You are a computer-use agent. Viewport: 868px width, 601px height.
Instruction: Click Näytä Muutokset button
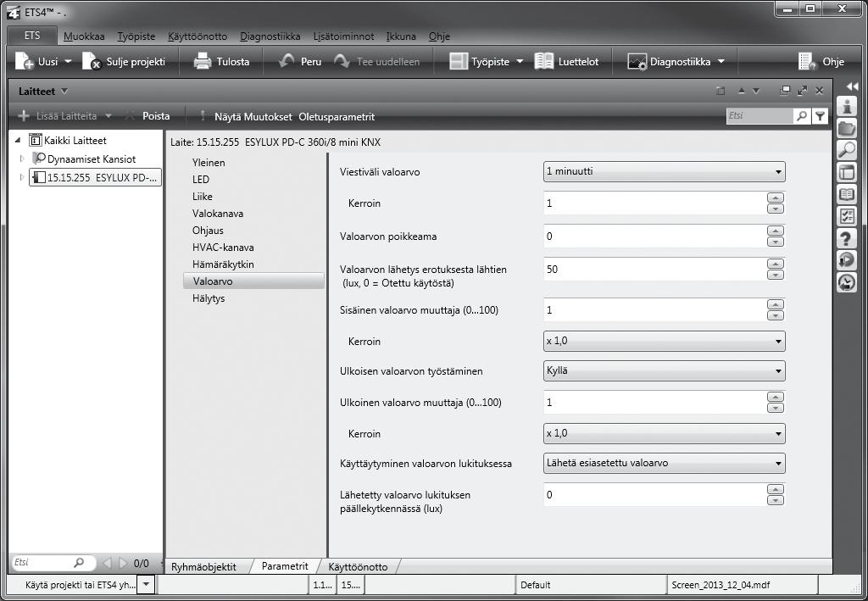253,117
